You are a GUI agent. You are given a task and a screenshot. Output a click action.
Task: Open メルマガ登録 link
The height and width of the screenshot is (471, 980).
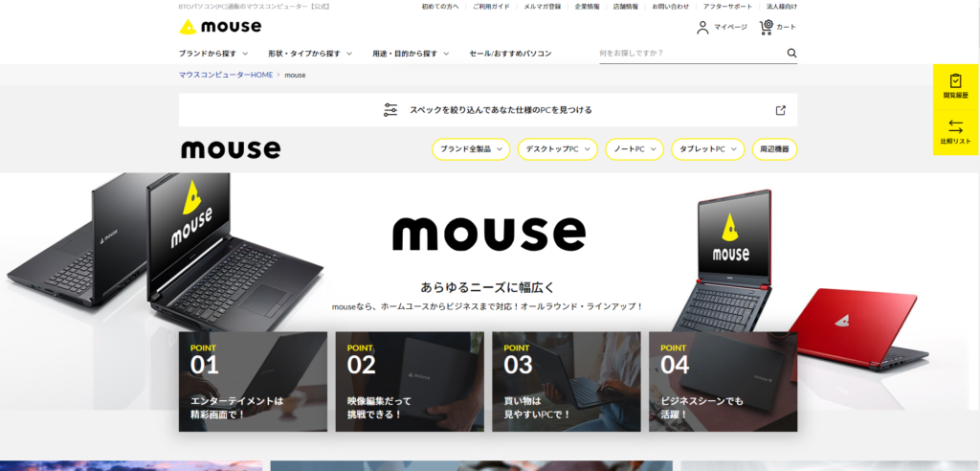tap(542, 7)
